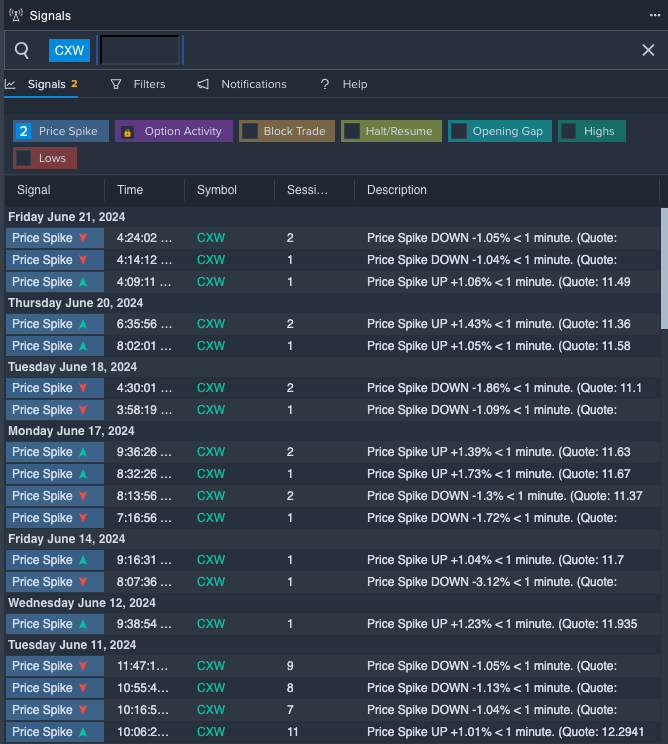
Task: Enable the Halt/Resume filter checkbox
Action: tap(352, 131)
